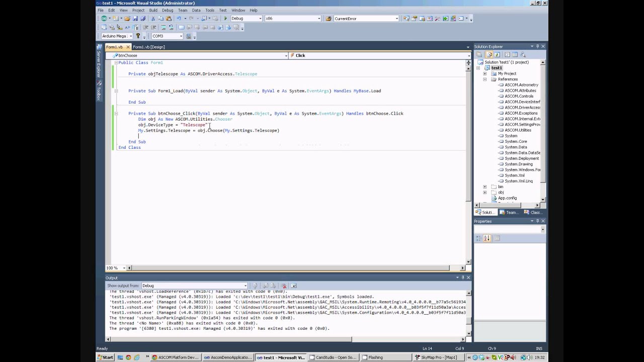Toggle Alphabetical sort in Properties panel
Image resolution: width=644 pixels, height=362 pixels.
tap(487, 238)
